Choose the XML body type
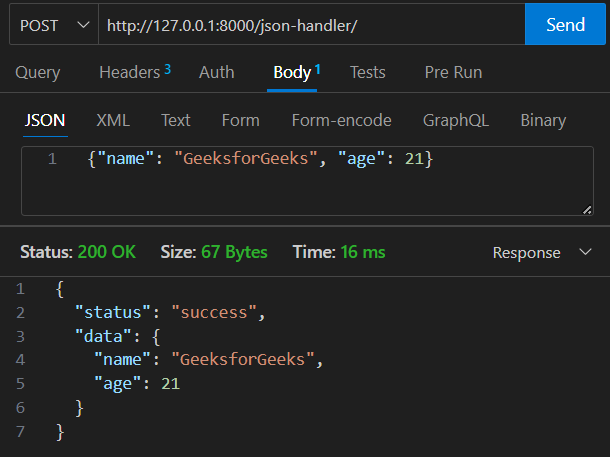Image resolution: width=610 pixels, height=457 pixels. point(113,120)
